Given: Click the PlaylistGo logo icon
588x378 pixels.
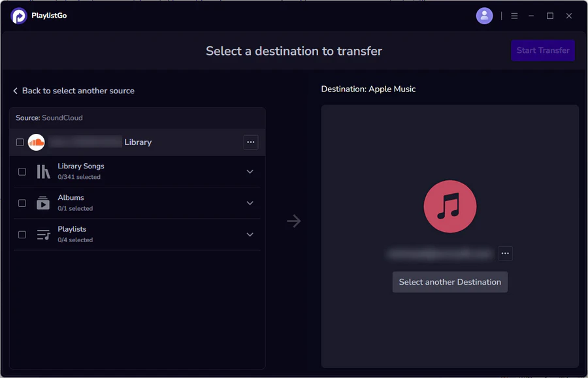Looking at the screenshot, I should 19,16.
